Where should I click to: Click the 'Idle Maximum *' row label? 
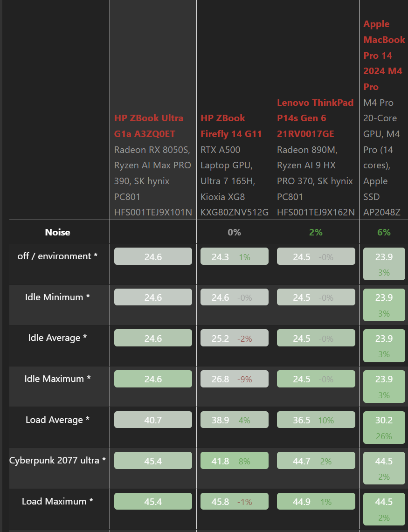pyautogui.click(x=57, y=379)
